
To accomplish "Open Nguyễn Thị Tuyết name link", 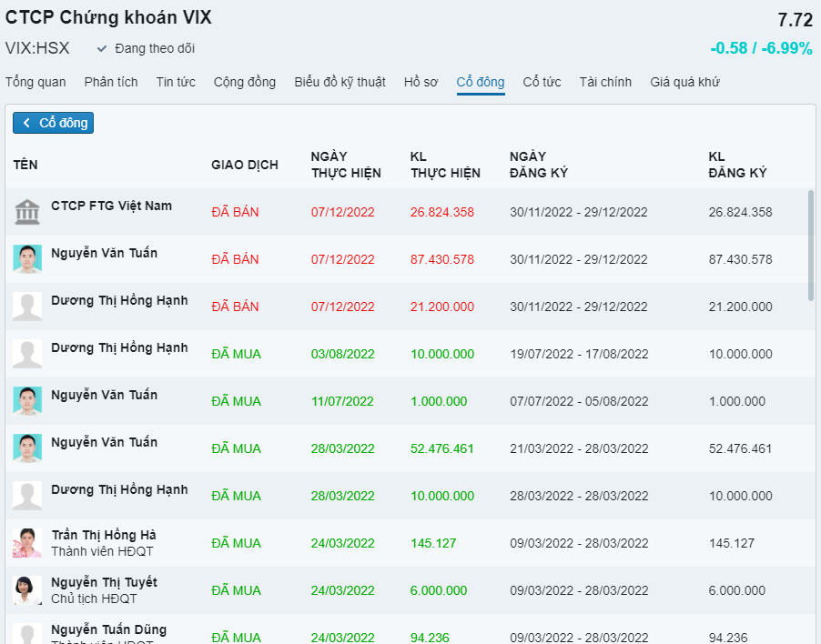I will (x=104, y=582).
